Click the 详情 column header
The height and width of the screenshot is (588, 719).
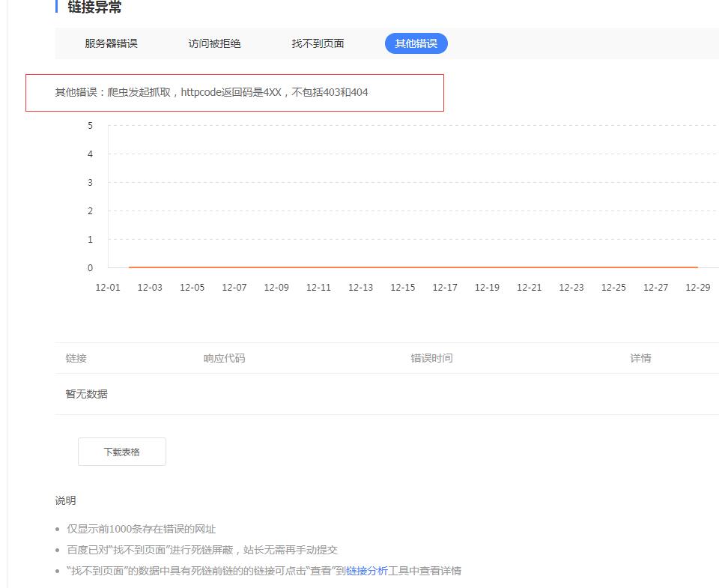(x=640, y=358)
